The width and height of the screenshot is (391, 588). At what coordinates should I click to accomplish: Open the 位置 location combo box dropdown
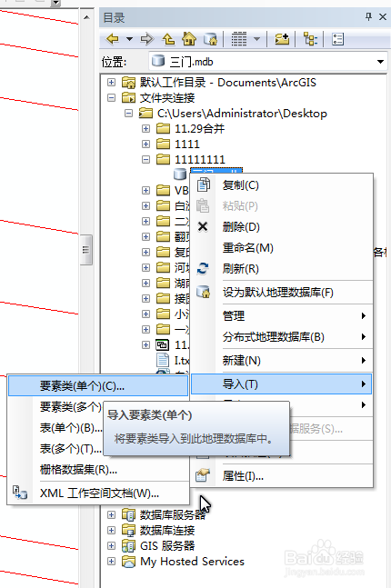pyautogui.click(x=380, y=62)
